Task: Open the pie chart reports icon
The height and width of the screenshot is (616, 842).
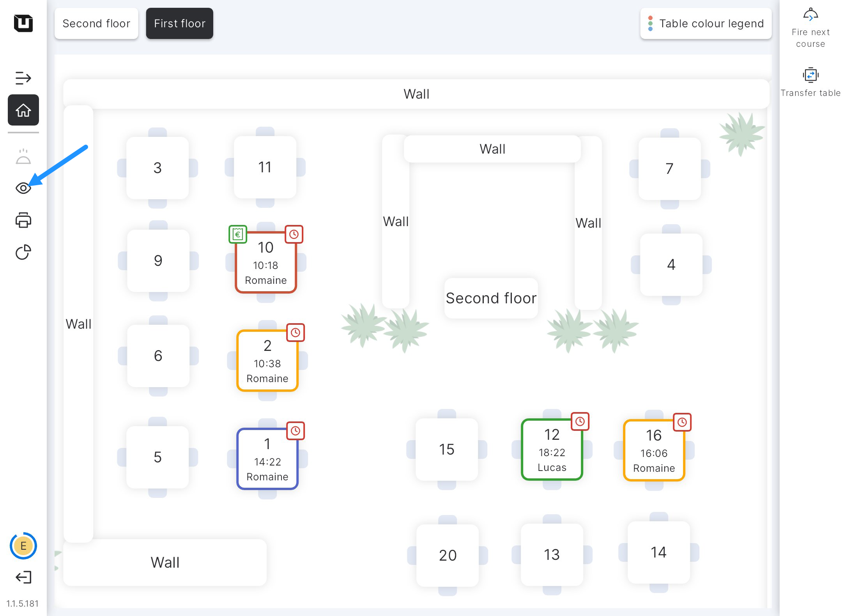Action: point(23,252)
